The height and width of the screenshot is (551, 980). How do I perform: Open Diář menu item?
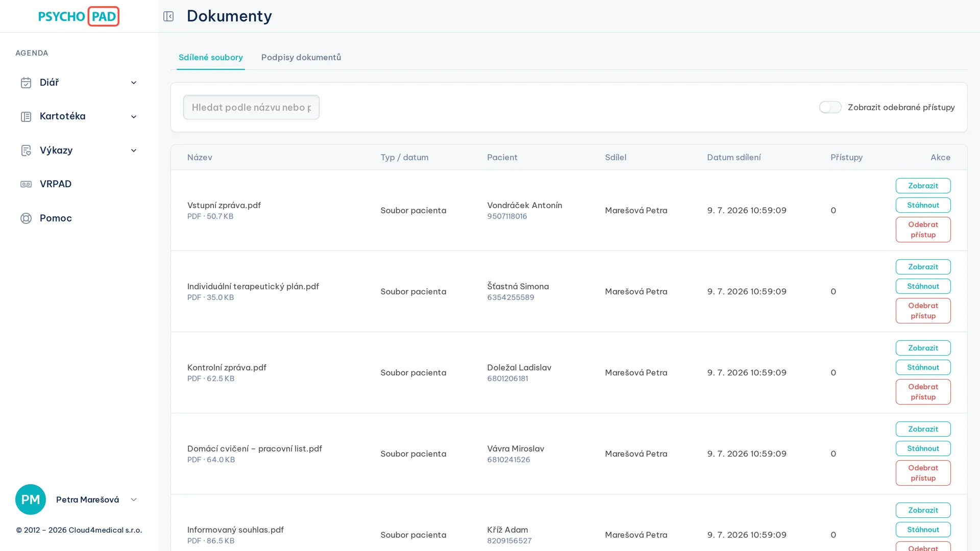79,83
